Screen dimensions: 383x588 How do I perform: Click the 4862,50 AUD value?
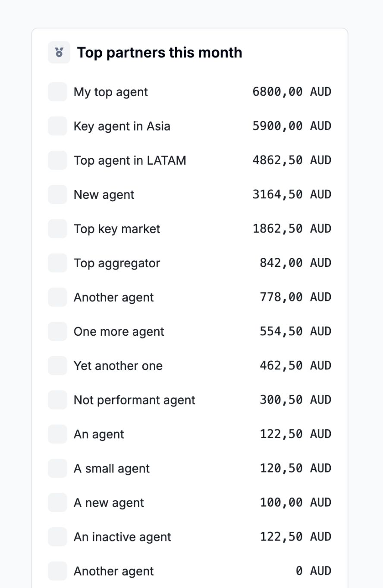292,160
